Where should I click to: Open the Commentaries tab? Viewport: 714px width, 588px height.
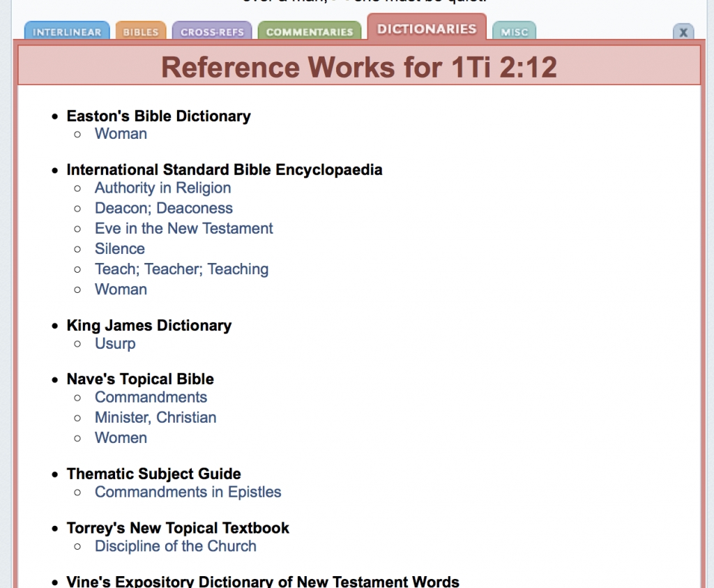[310, 32]
